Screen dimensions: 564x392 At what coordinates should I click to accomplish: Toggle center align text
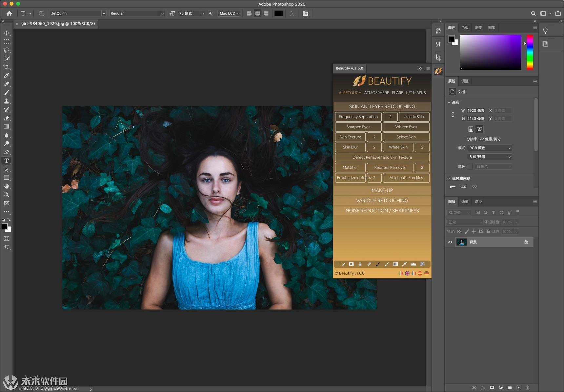[x=258, y=13]
